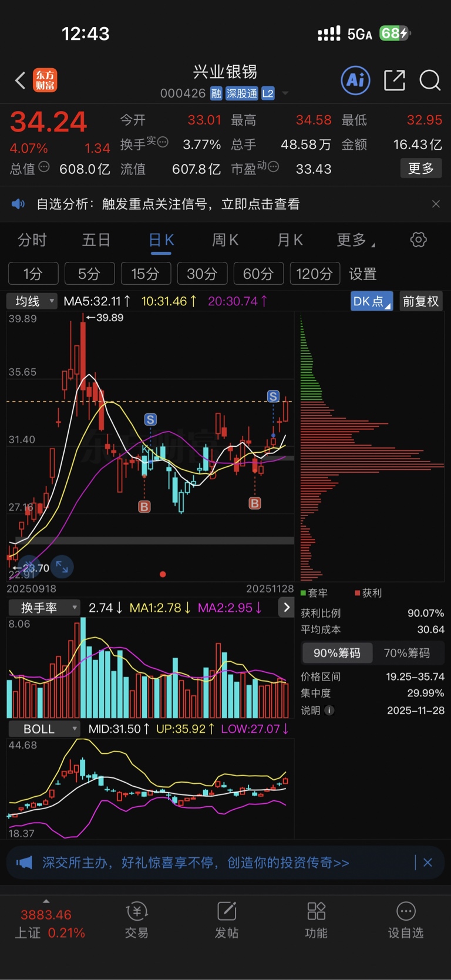Tap info icon beside 说明

pyautogui.click(x=329, y=710)
